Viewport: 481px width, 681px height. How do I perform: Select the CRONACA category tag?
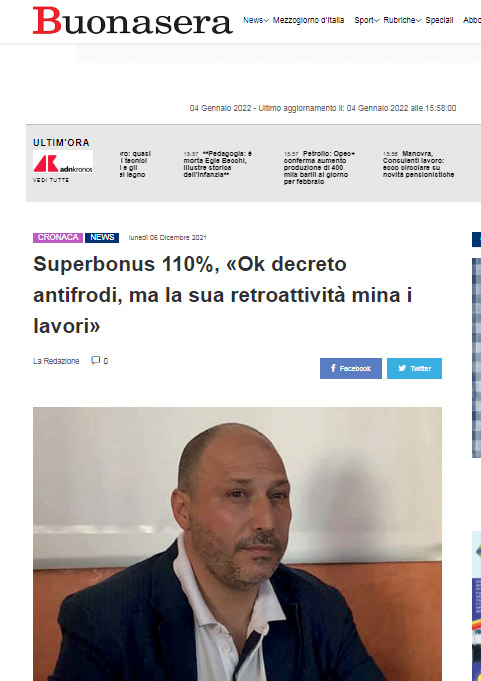[x=58, y=238]
